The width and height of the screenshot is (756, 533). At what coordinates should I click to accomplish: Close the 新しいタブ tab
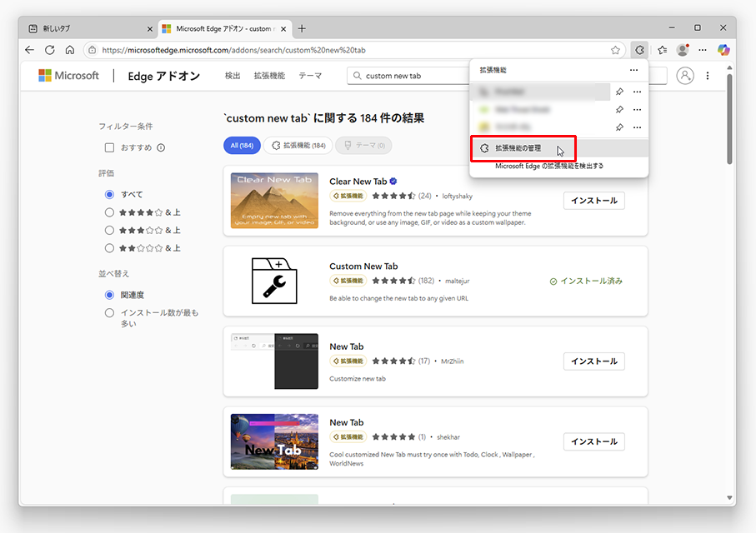tap(149, 29)
